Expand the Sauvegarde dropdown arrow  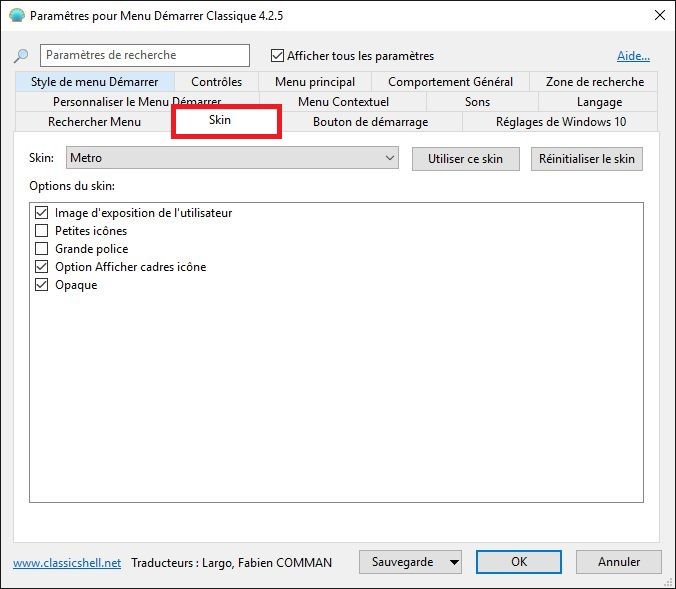coord(454,562)
